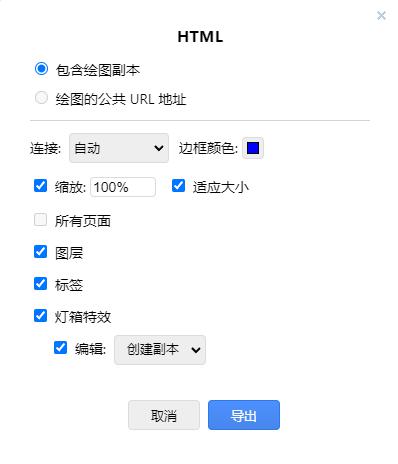This screenshot has height=464, width=398.
Task: Click the 取消 button
Action: tap(164, 415)
